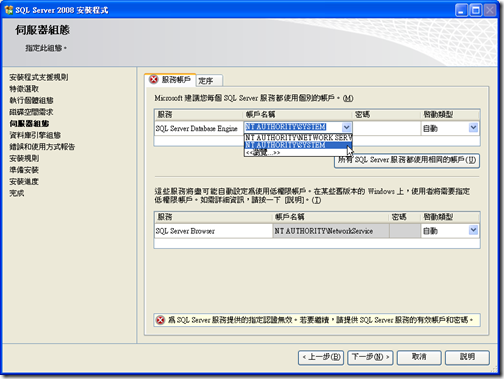Open startup type dropdown for SQL Server Database Engine
Image resolution: width=504 pixels, height=379 pixels.
coord(473,128)
